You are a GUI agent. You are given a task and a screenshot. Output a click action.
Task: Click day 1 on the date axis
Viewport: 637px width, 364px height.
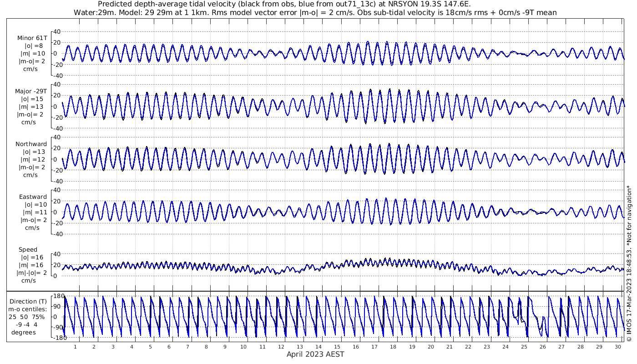click(x=75, y=347)
